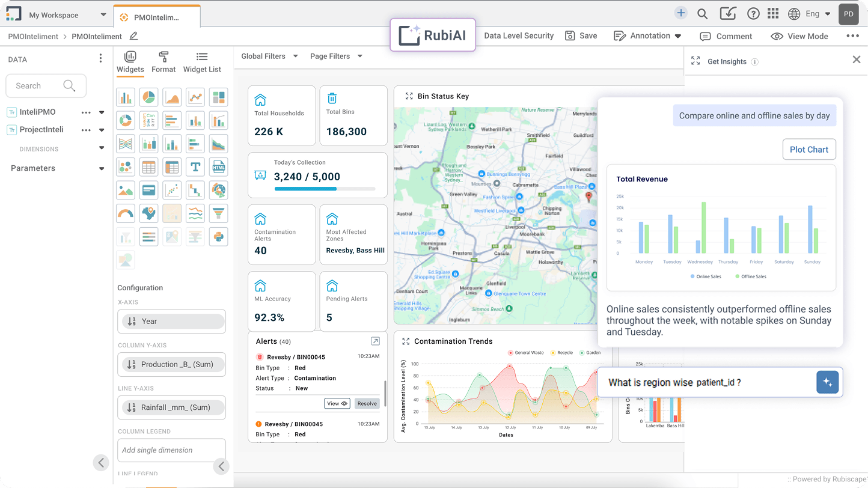
Task: Select the PMOInteliment document tab
Action: pyautogui.click(x=156, y=17)
